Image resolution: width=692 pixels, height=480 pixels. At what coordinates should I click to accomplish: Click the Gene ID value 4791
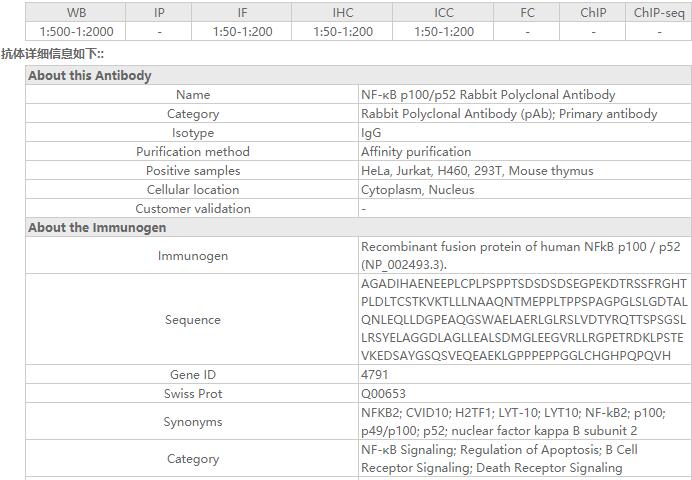click(375, 375)
